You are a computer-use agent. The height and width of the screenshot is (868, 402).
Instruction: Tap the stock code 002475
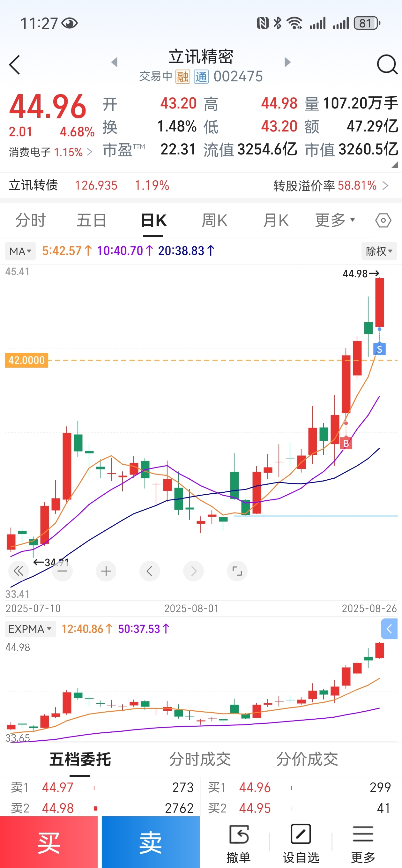(238, 77)
